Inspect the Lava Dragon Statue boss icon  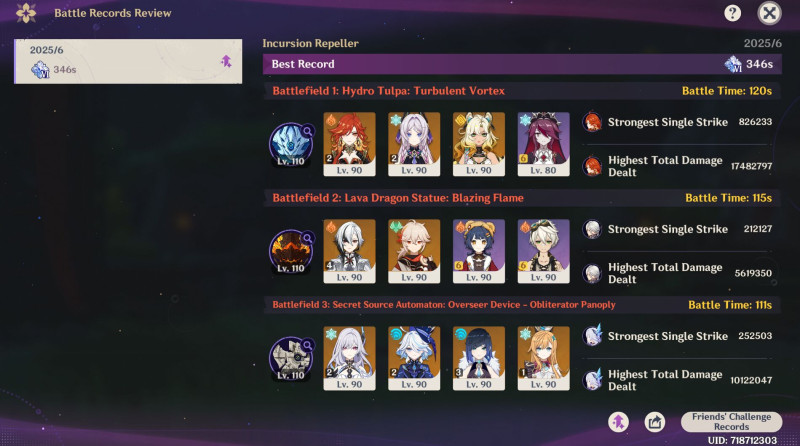point(291,252)
